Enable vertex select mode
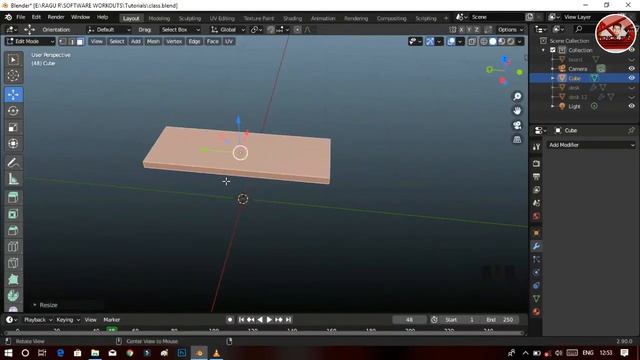 click(62, 41)
